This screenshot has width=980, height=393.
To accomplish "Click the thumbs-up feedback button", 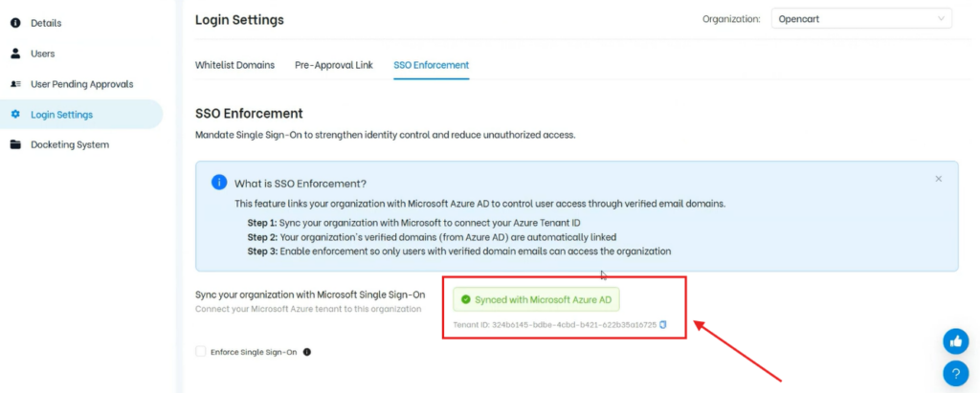I will [x=955, y=340].
